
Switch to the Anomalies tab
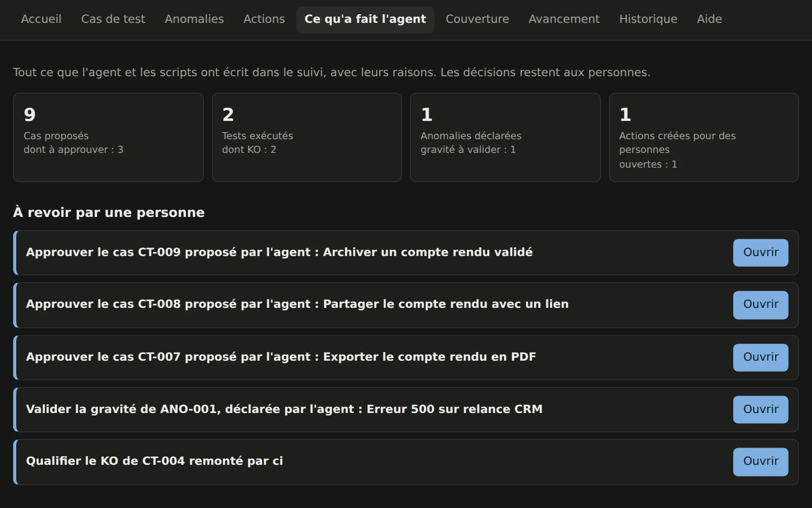pyautogui.click(x=194, y=19)
